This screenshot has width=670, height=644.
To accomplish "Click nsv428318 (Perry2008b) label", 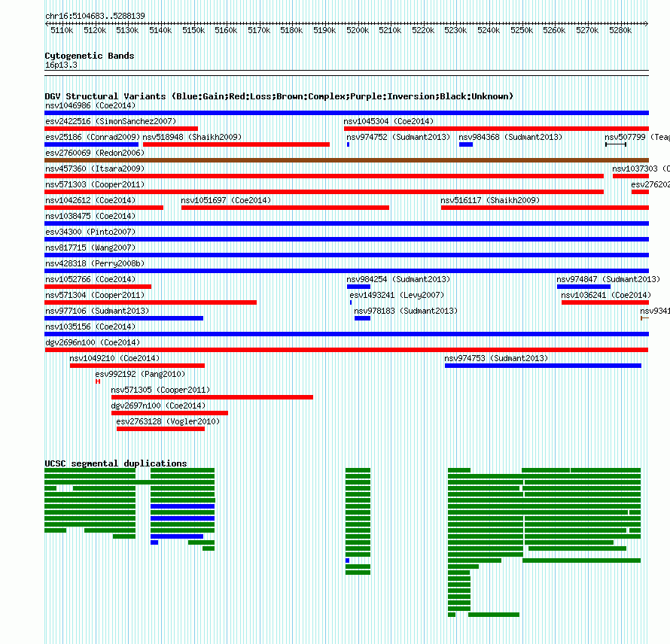I will [x=95, y=263].
